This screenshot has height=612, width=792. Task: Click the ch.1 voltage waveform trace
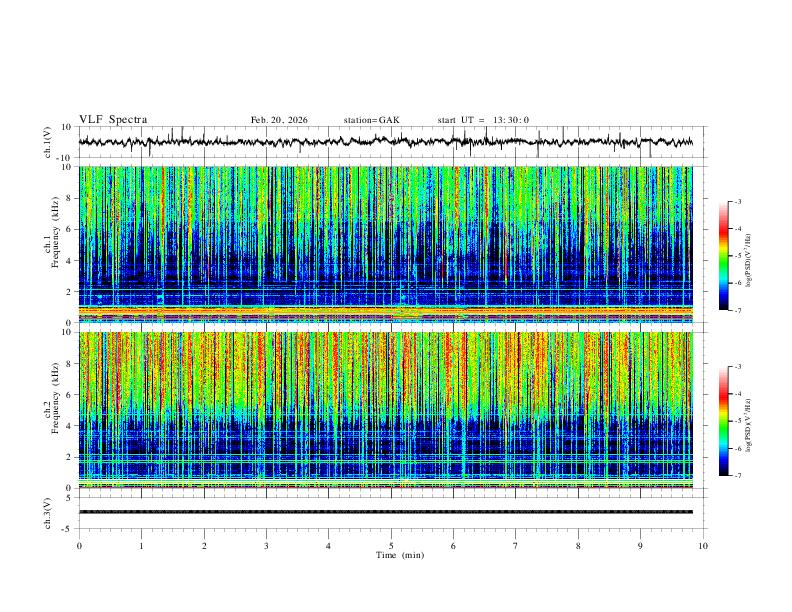(x=386, y=142)
